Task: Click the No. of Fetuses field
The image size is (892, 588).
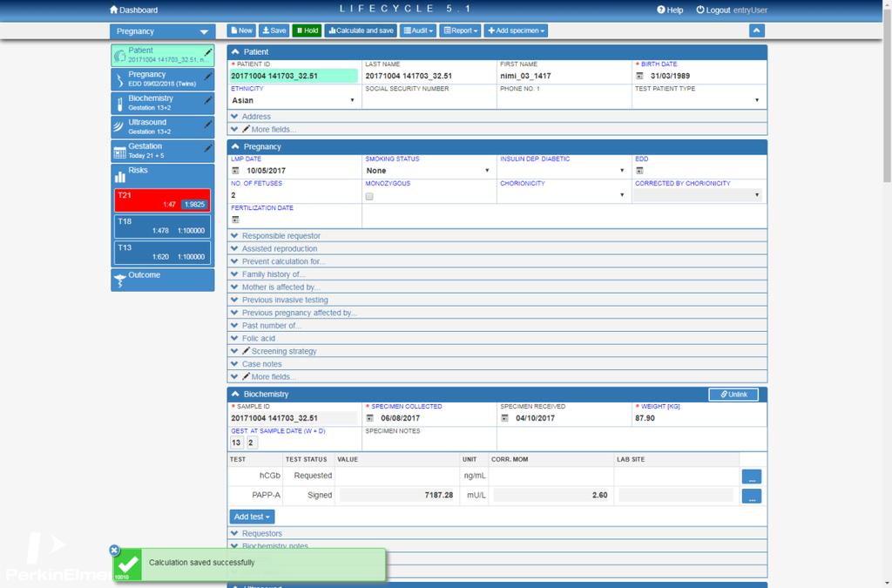Action: (x=294, y=195)
